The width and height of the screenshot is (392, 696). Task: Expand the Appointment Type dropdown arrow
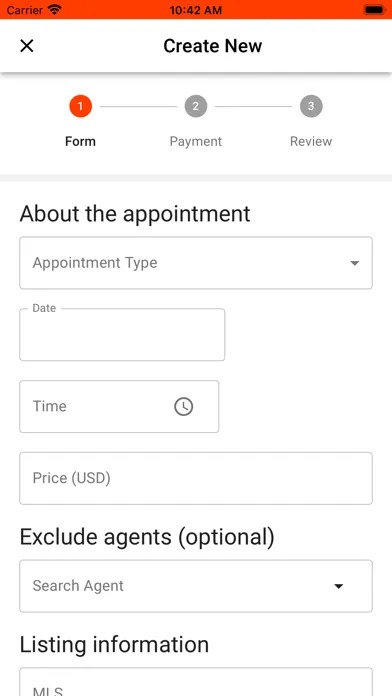tap(354, 263)
